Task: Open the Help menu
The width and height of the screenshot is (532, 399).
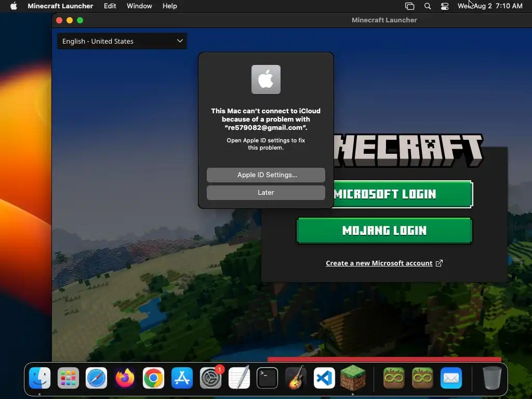Action: point(170,6)
